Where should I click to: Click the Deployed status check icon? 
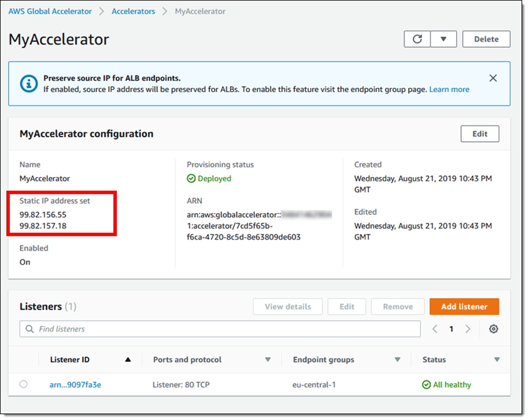pyautogui.click(x=191, y=178)
